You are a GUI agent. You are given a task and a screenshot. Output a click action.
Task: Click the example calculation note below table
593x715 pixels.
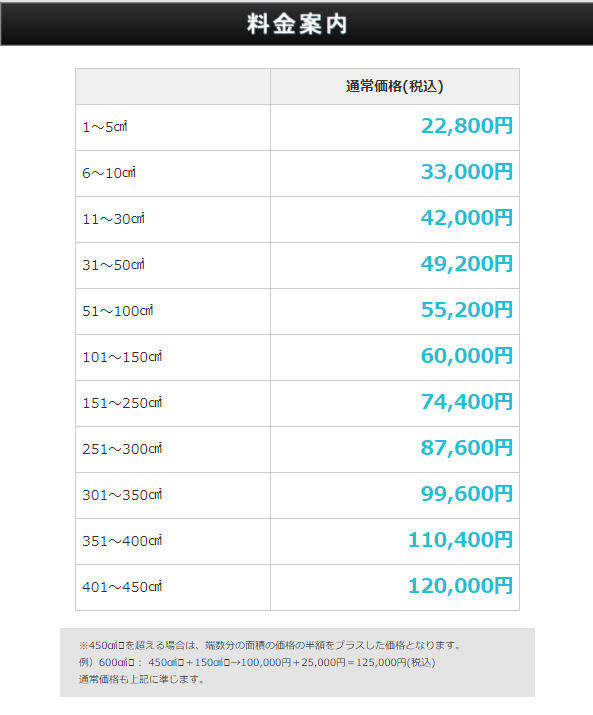click(257, 662)
